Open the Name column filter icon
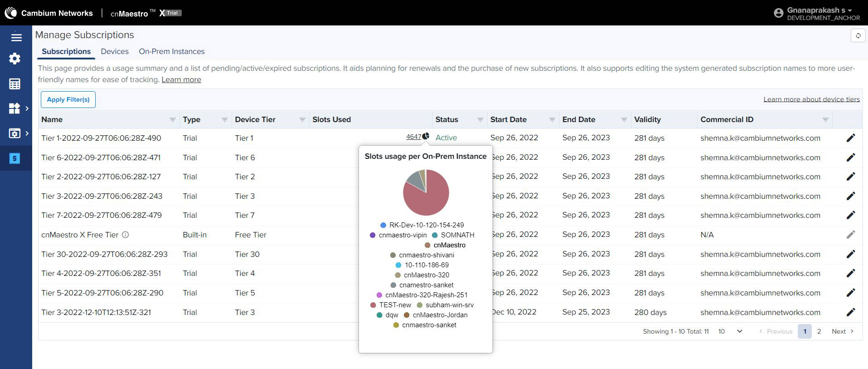 pos(172,120)
